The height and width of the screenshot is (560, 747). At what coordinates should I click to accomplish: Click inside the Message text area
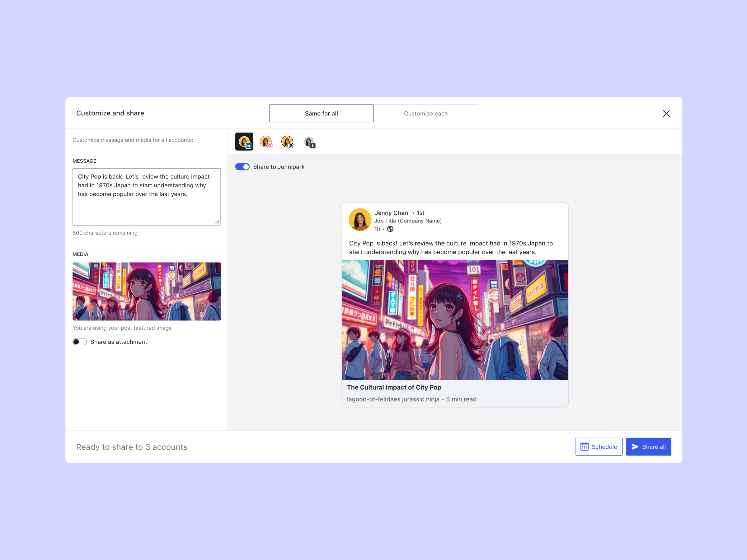[x=146, y=206]
